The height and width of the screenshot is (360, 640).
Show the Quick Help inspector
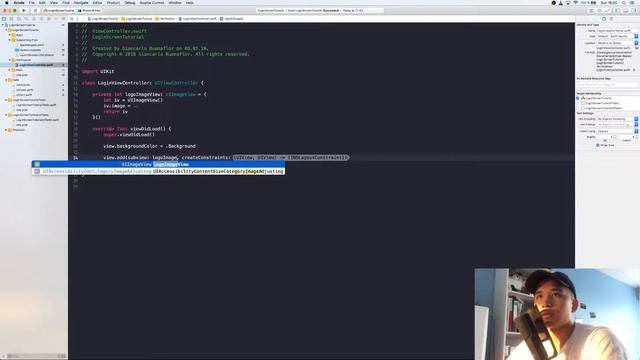coord(611,19)
